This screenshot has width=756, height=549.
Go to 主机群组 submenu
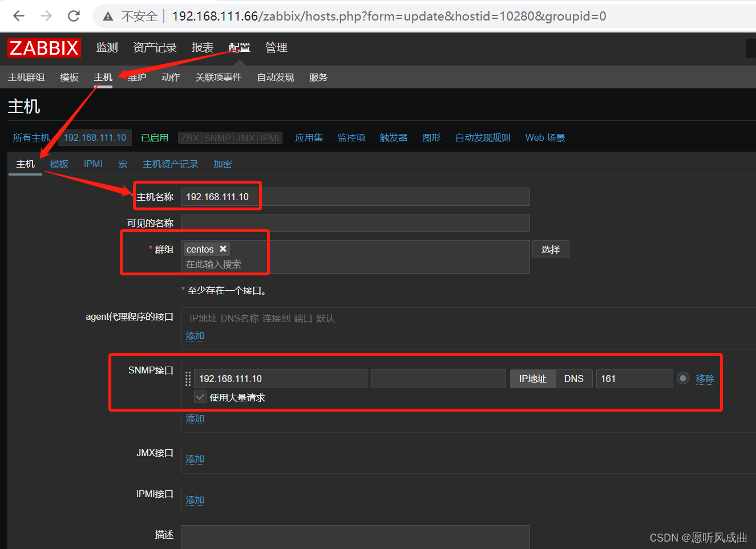coord(26,77)
